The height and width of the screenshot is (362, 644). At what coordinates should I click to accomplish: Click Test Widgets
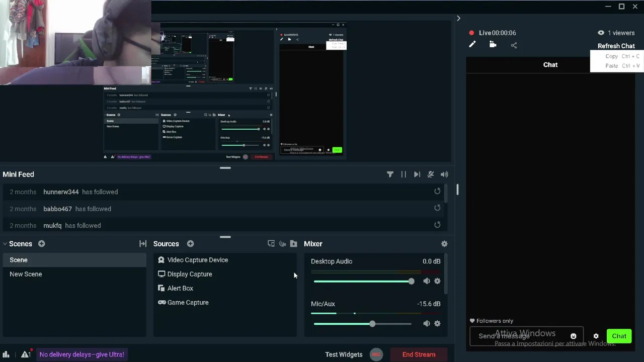click(344, 354)
